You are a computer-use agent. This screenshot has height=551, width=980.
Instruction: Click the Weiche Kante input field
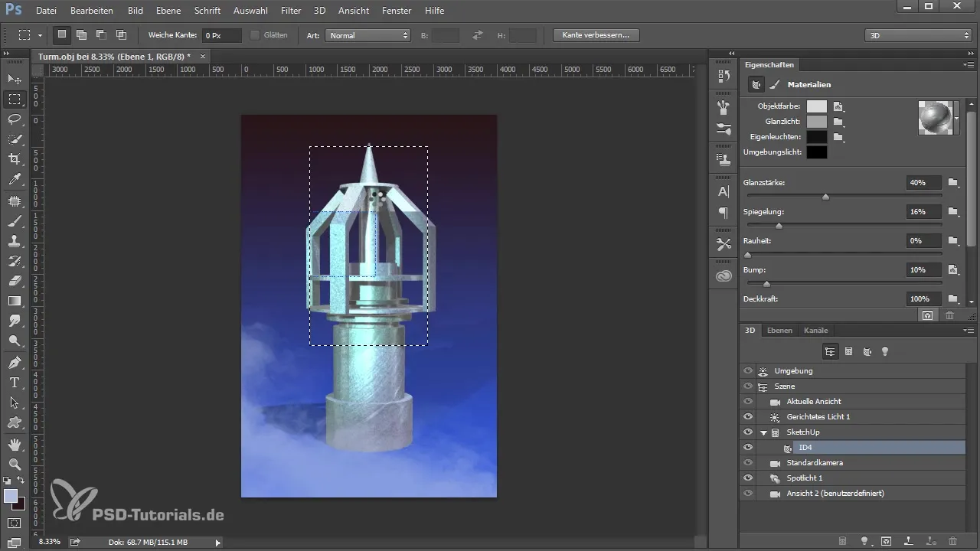point(222,35)
